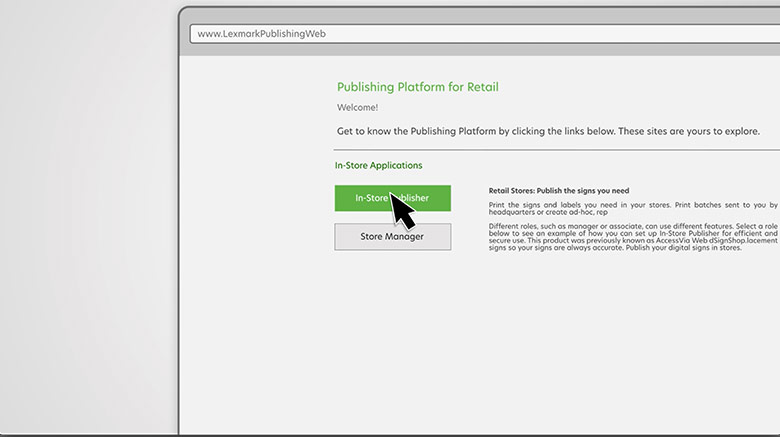This screenshot has width=780, height=437.
Task: Open the Store Manager application
Action: pos(392,236)
